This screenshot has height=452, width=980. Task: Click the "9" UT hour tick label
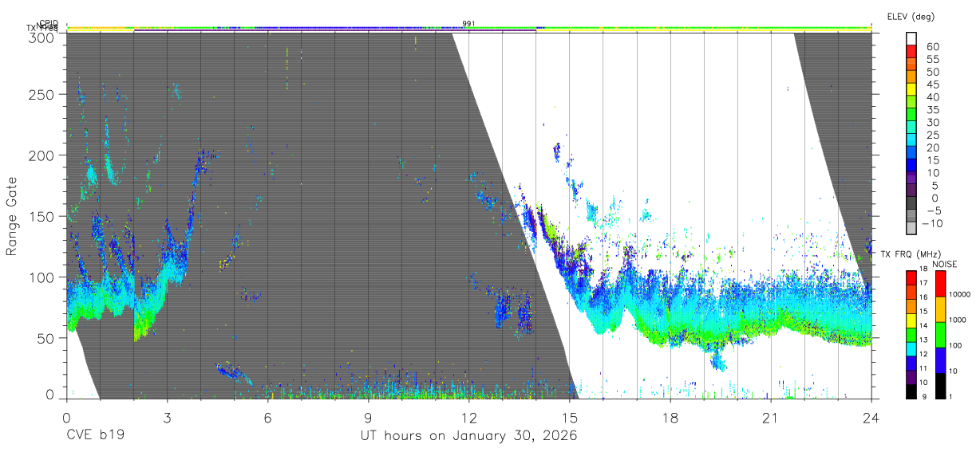(368, 417)
